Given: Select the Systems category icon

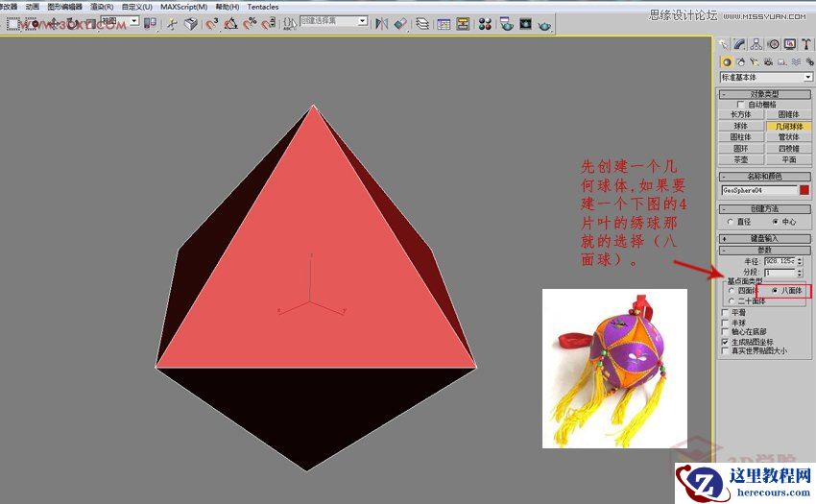Looking at the screenshot, I should [x=809, y=62].
